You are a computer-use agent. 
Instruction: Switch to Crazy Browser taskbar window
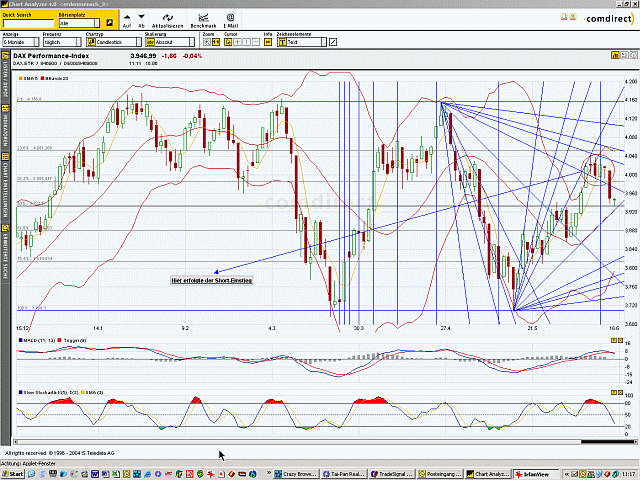point(296,474)
